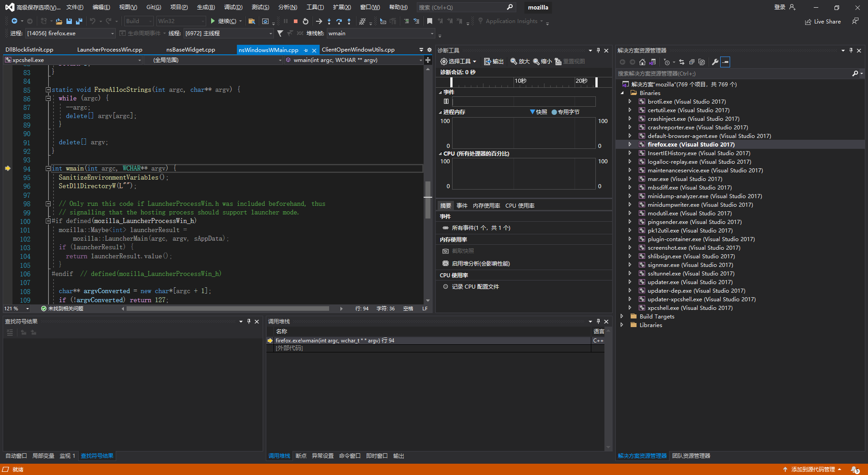Click the Step Into icon
This screenshot has height=475, width=868.
click(329, 21)
